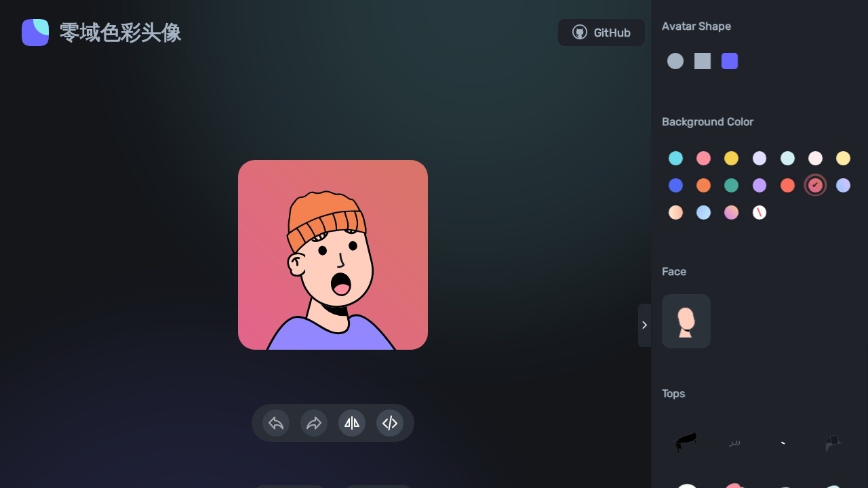The image size is (868, 488).
Task: Collapse the settings sidebar with chevron
Action: 644,325
